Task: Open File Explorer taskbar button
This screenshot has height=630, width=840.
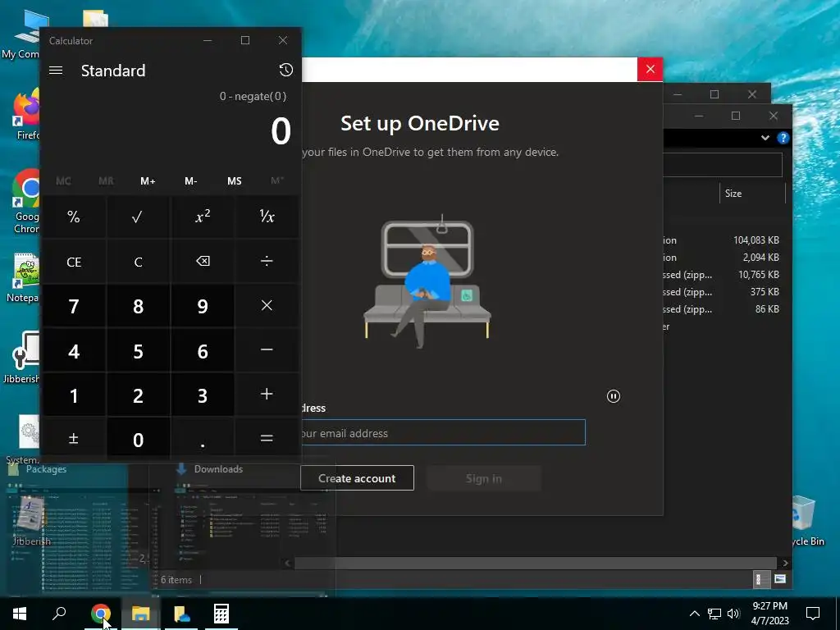Action: point(141,614)
